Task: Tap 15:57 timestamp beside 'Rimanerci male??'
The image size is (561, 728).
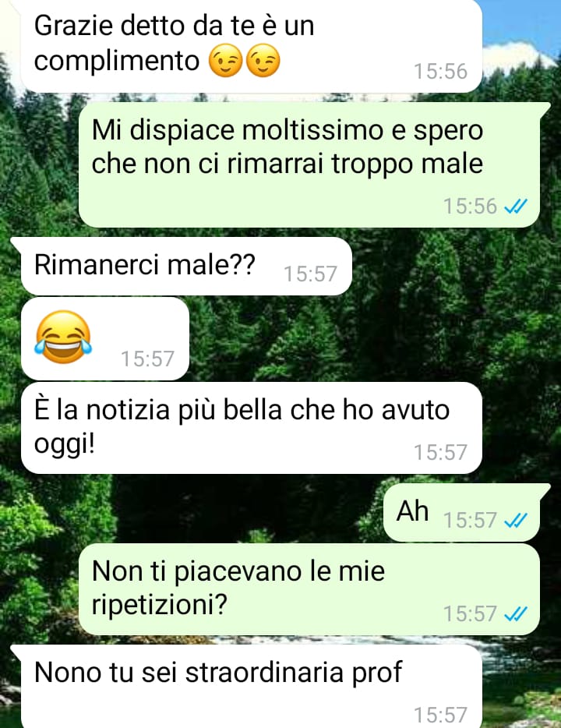Action: [310, 274]
